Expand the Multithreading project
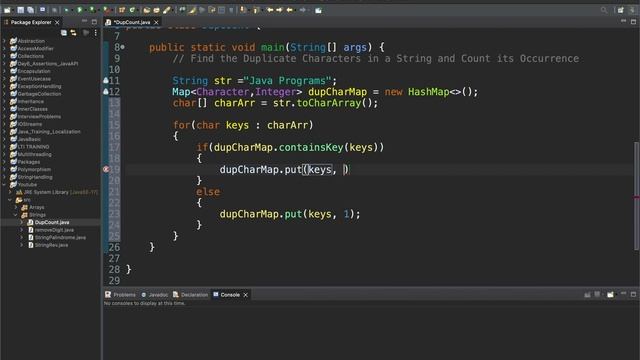This screenshot has width=640, height=360. pyautogui.click(x=4, y=154)
